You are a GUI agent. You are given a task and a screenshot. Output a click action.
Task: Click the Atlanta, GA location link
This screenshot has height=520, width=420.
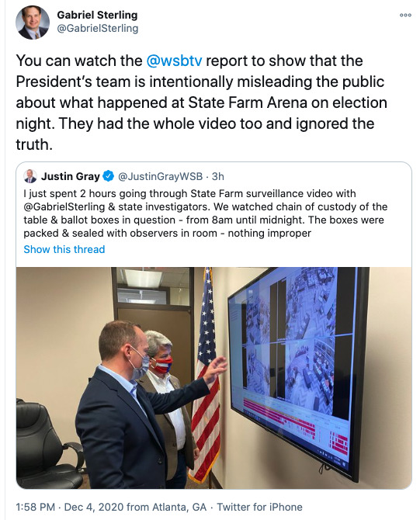pyautogui.click(x=179, y=507)
